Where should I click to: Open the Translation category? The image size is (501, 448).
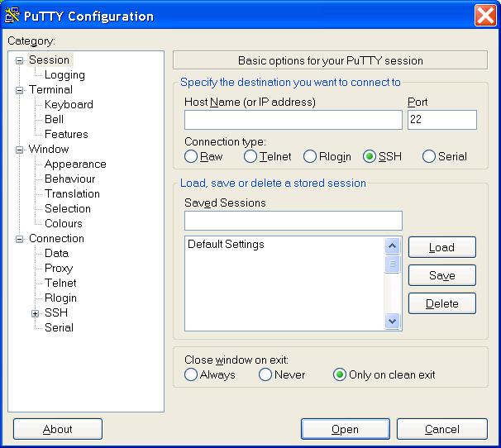72,193
